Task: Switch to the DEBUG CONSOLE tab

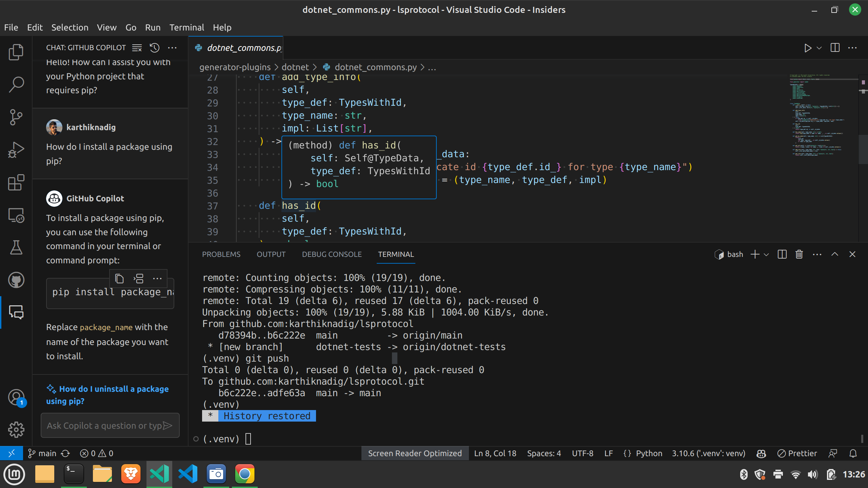Action: (x=332, y=254)
